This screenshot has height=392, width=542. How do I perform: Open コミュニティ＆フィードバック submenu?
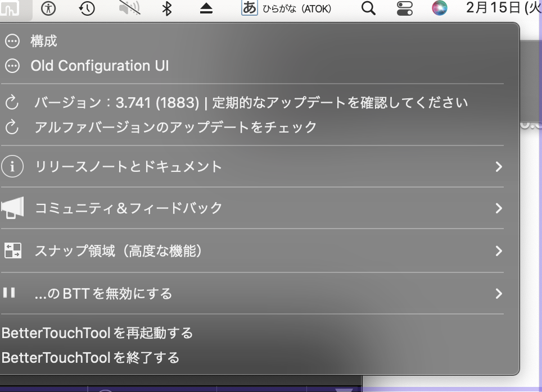(x=252, y=208)
